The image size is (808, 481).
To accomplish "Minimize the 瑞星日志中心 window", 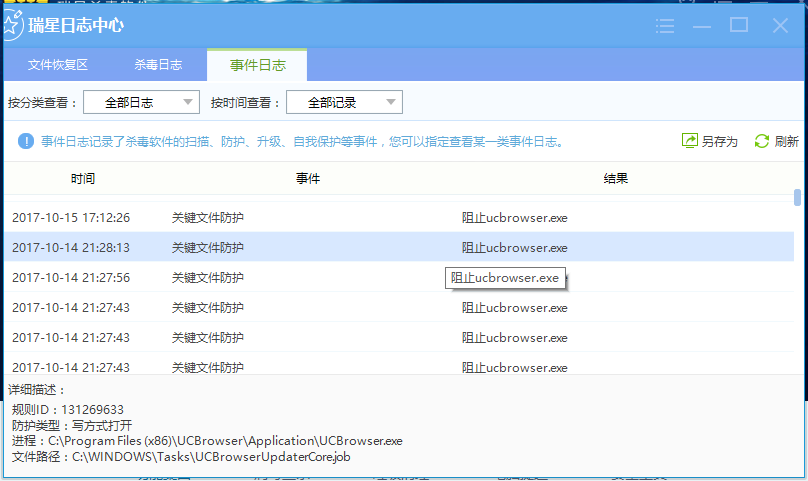I will pos(702,26).
